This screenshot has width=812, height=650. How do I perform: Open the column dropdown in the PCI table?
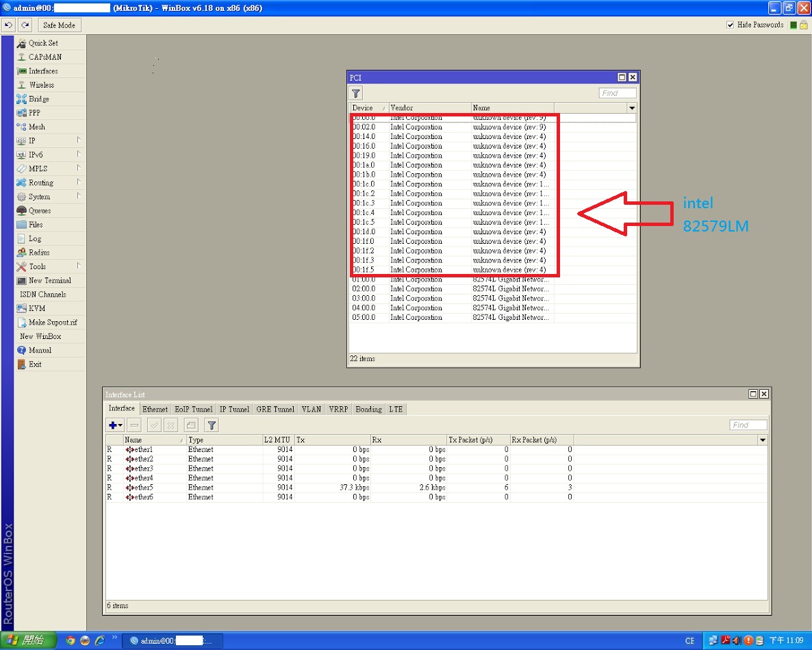[632, 108]
